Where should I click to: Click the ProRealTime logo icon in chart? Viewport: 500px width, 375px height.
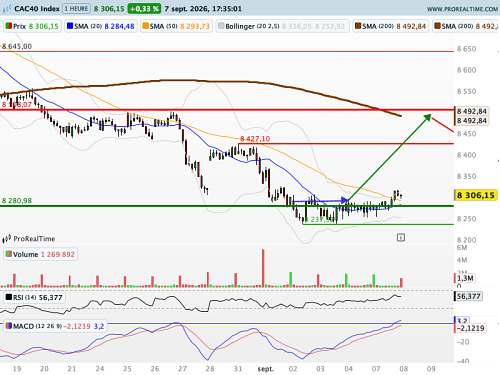pos(7,239)
